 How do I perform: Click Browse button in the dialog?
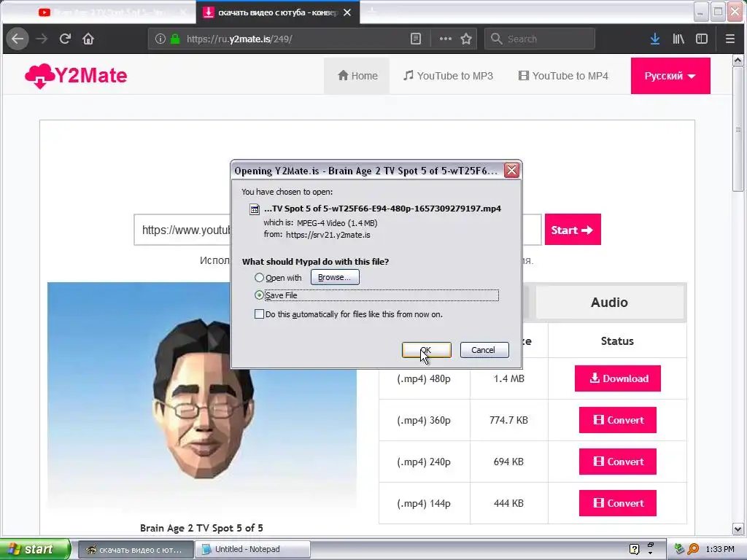(335, 277)
